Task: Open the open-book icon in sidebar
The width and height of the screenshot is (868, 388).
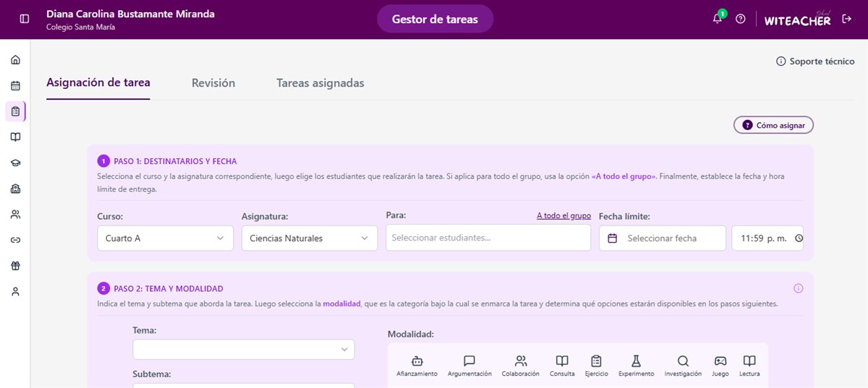Action: coord(15,137)
